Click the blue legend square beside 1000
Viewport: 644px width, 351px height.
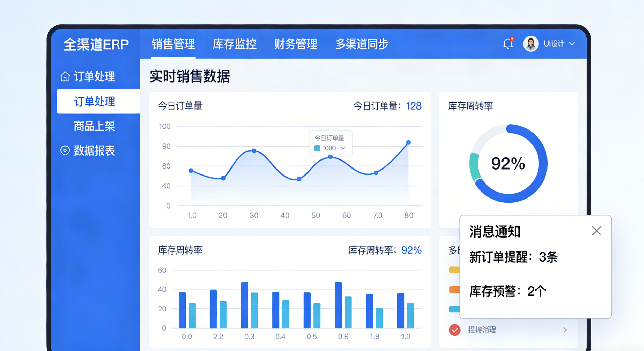tap(317, 148)
